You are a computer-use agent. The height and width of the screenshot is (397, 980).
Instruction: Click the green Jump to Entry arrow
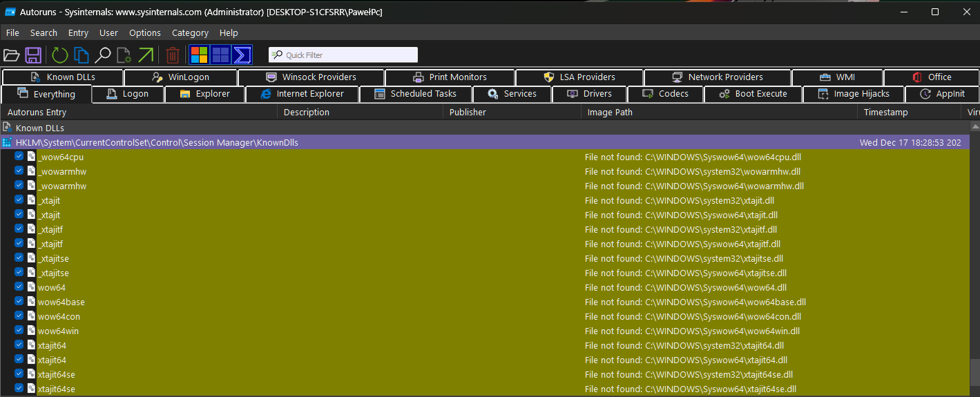pyautogui.click(x=146, y=55)
